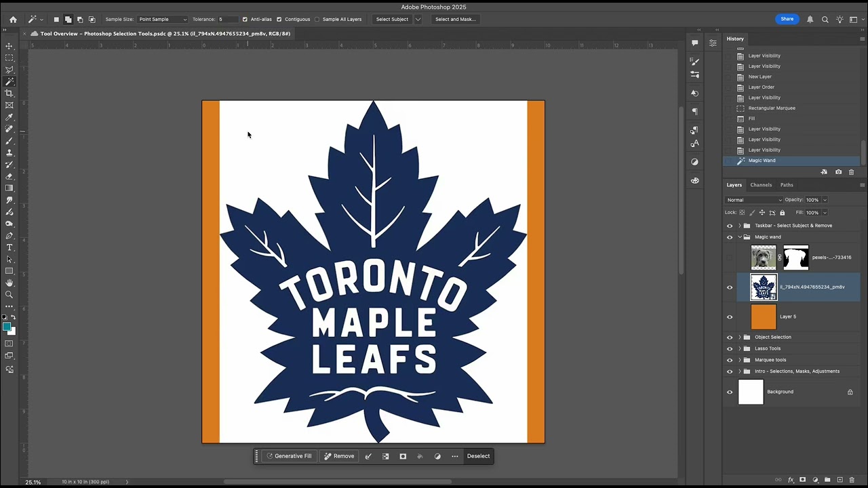This screenshot has height=488, width=868.
Task: Hide the Object Selection group
Action: click(730, 337)
